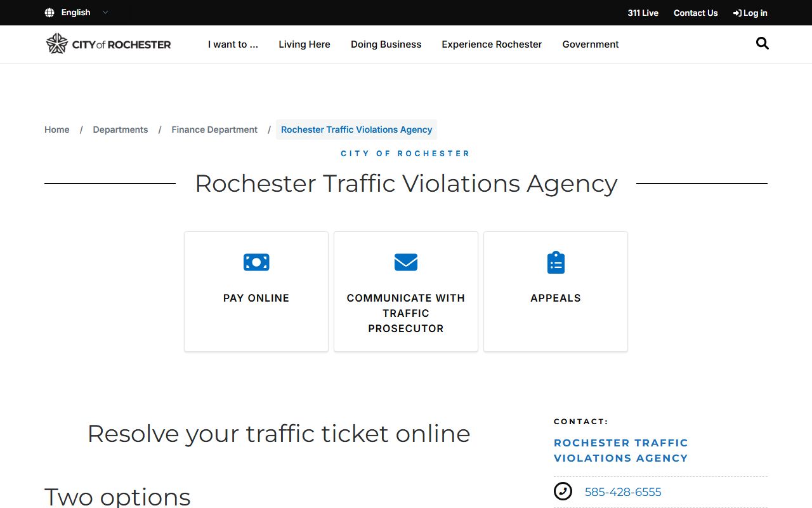Click the 'CITY OF ROCHESTER' subtitle text
812x508 pixels.
click(x=405, y=154)
